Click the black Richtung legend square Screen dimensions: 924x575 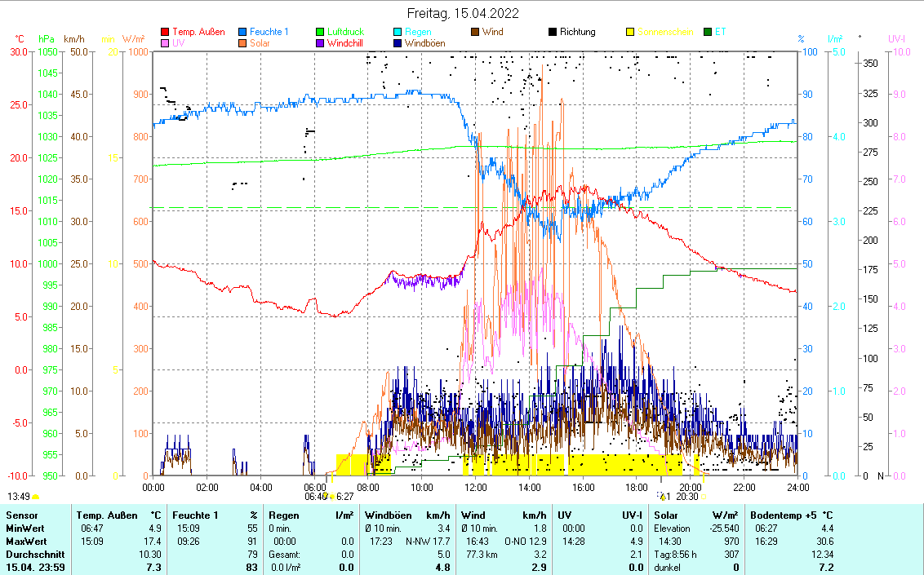(553, 32)
